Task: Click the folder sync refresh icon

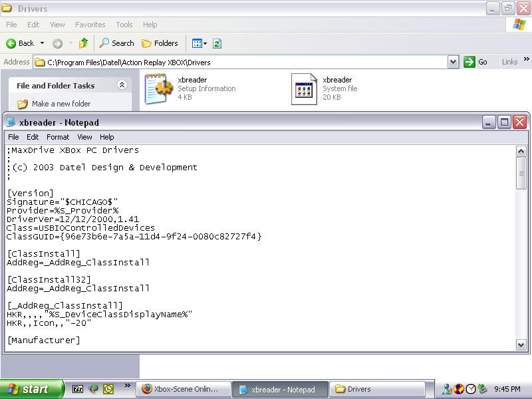Action: 217,43
